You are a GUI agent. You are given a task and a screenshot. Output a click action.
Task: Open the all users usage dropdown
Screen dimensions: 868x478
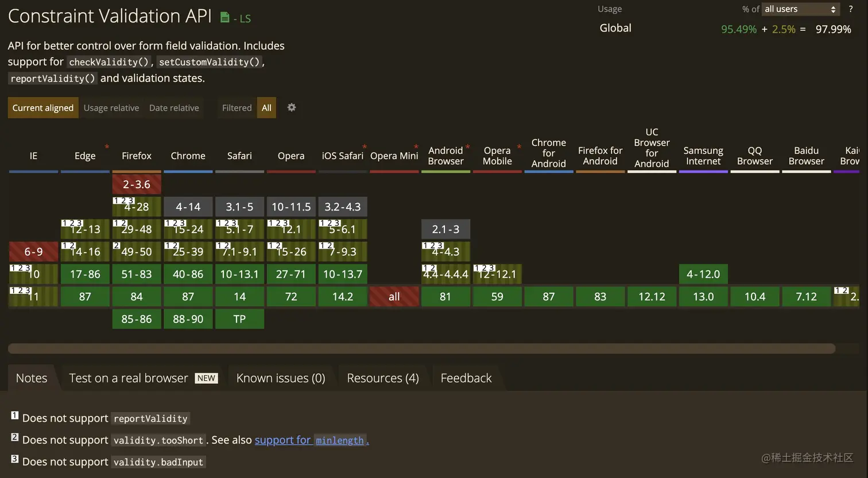click(x=801, y=9)
